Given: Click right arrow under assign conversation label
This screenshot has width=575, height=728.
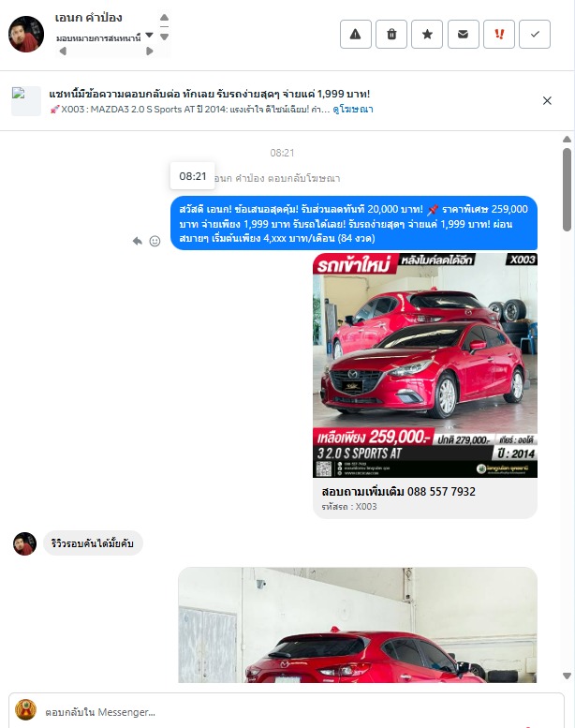Looking at the screenshot, I should point(150,52).
